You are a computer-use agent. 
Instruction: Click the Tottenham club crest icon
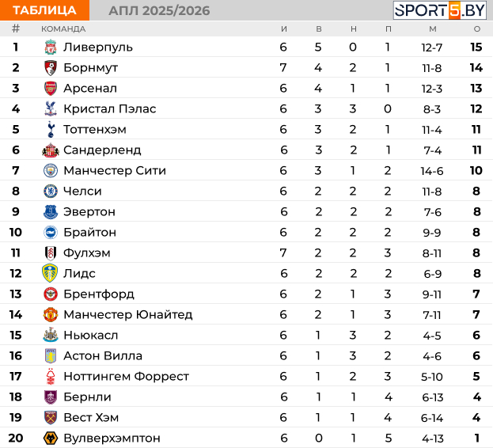pos(51,130)
